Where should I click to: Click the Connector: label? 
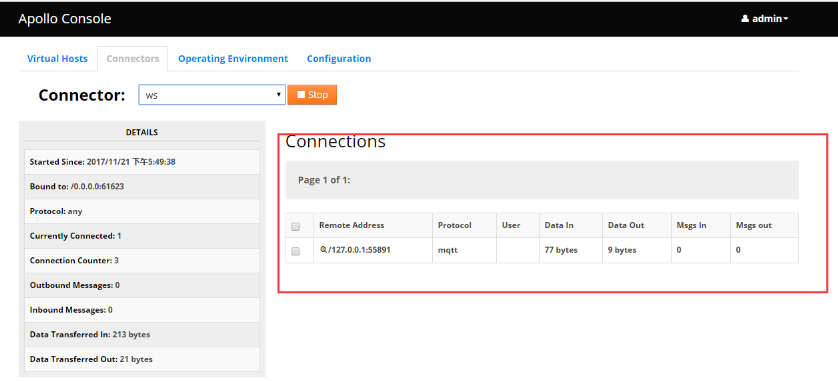click(x=82, y=95)
